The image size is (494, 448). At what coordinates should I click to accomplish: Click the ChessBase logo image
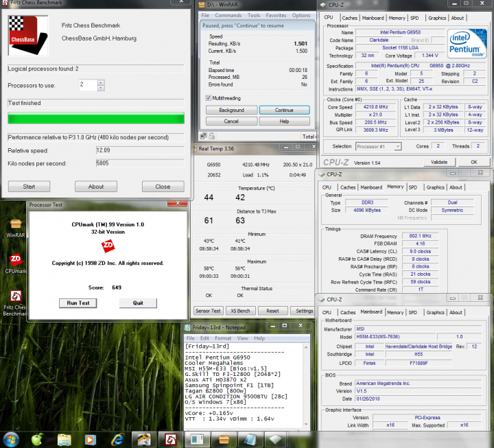click(x=27, y=36)
